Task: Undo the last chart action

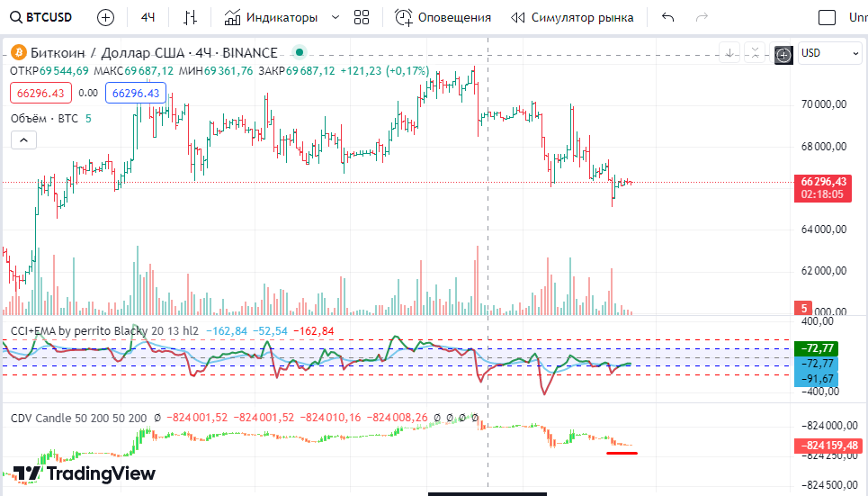Action: pyautogui.click(x=667, y=18)
